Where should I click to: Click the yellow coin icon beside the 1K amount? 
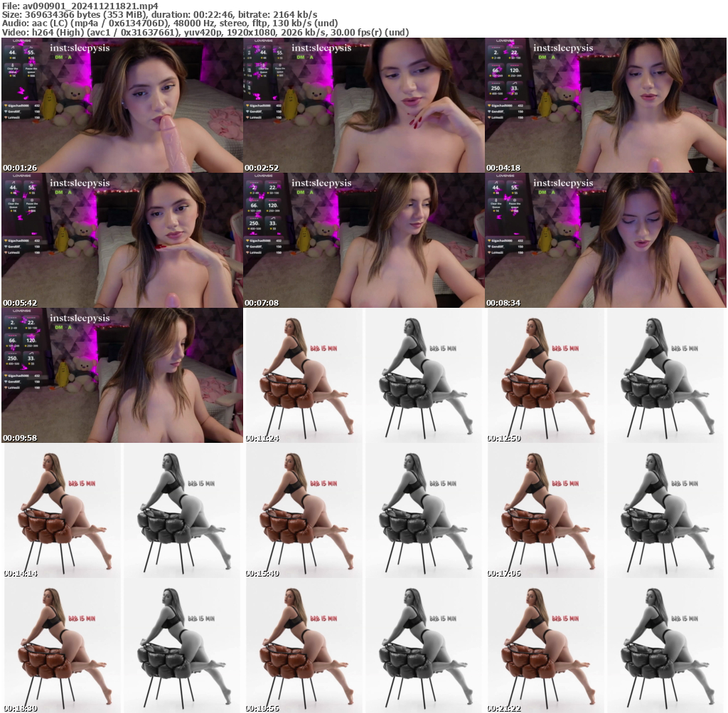pyautogui.click(x=11, y=76)
